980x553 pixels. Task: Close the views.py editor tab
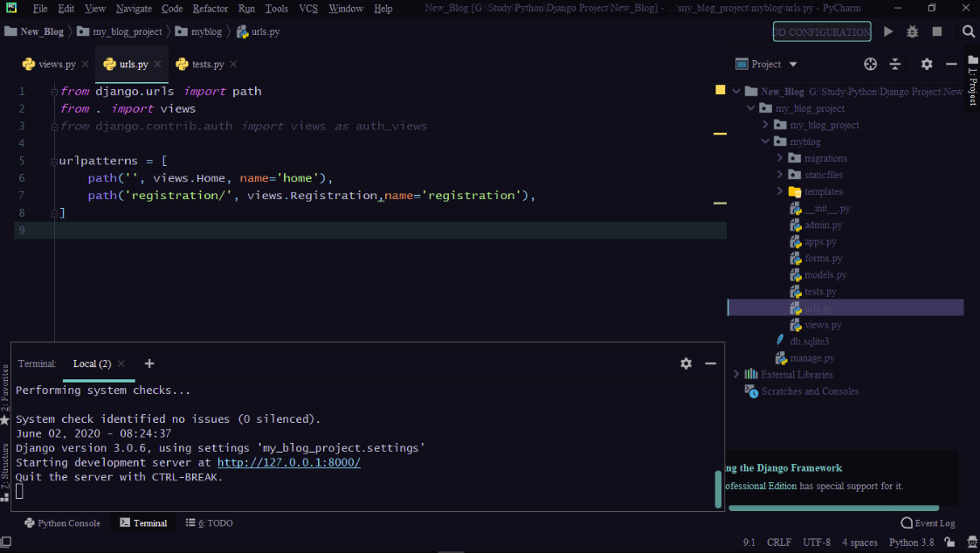(85, 65)
